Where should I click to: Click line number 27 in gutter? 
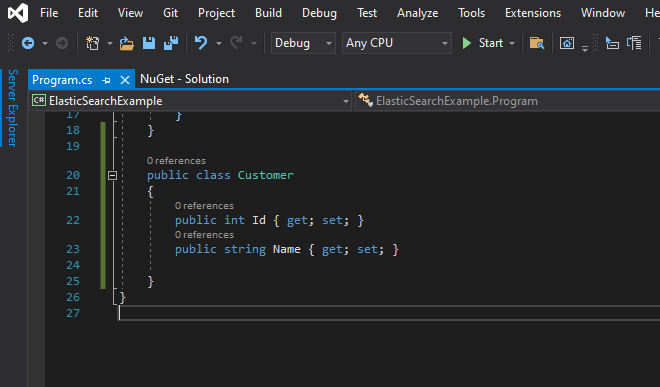coord(73,313)
